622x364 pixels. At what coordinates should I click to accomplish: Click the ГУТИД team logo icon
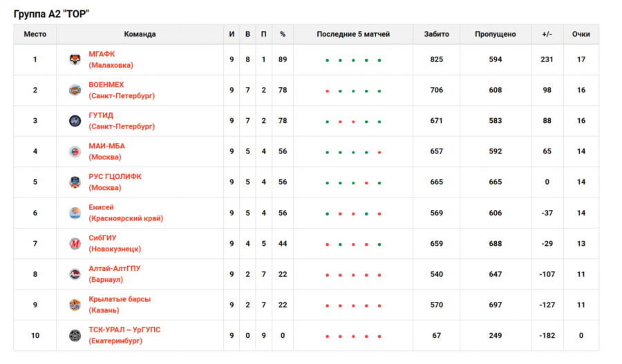[x=75, y=121]
